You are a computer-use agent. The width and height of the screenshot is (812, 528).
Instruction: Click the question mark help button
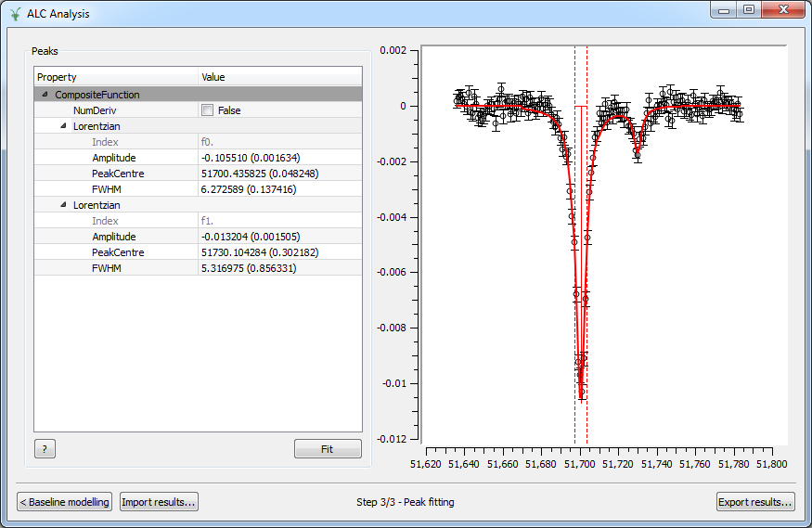(45, 449)
